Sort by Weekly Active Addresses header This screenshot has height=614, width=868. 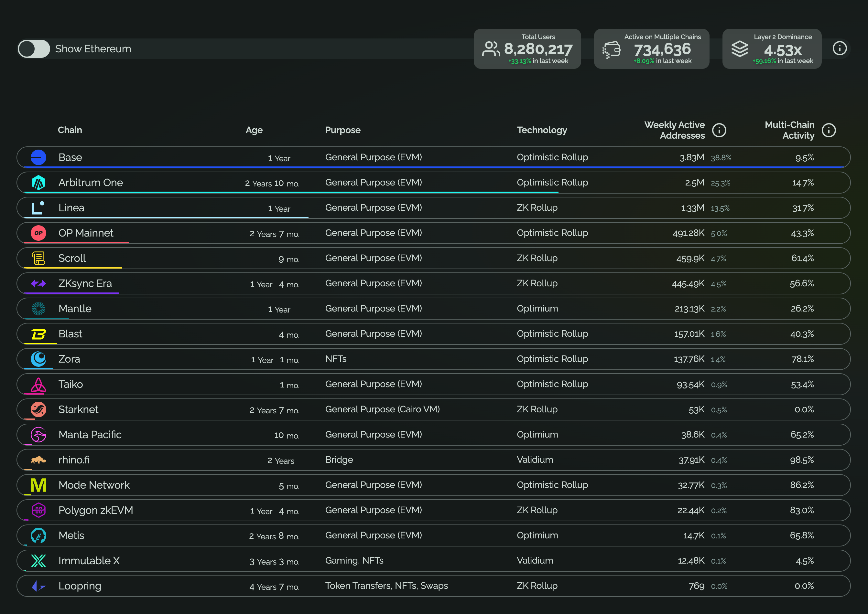[674, 130]
